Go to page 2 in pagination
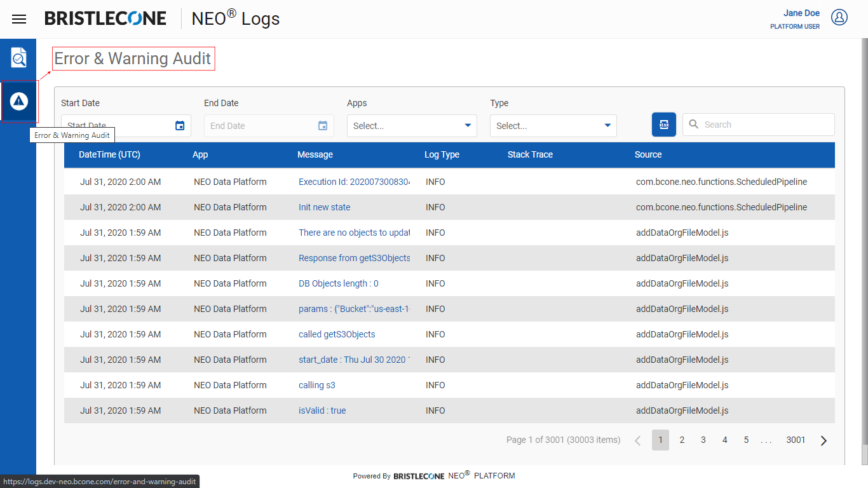The image size is (868, 488). point(682,440)
